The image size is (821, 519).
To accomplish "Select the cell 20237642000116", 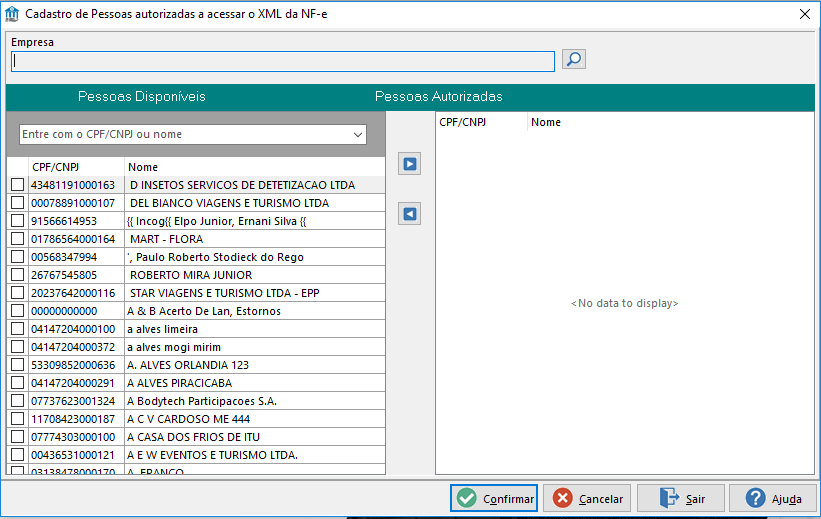I will point(76,293).
